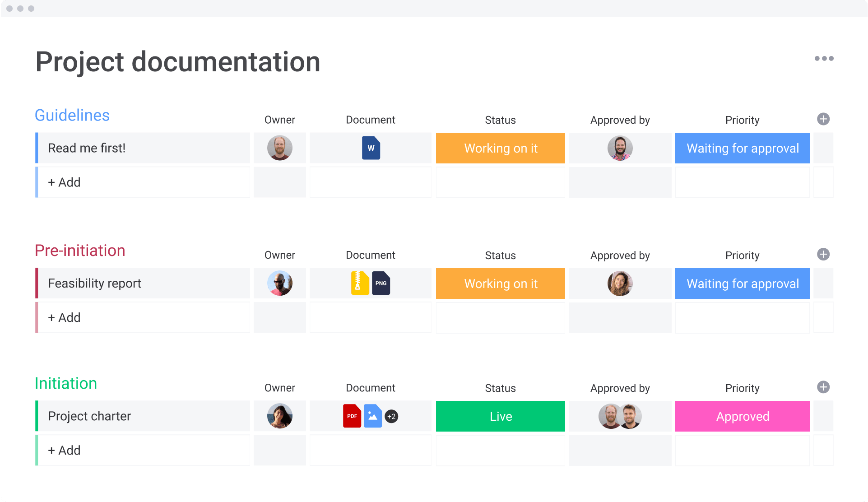Open the board options ellipsis menu
This screenshot has width=868, height=502.
coord(824,58)
